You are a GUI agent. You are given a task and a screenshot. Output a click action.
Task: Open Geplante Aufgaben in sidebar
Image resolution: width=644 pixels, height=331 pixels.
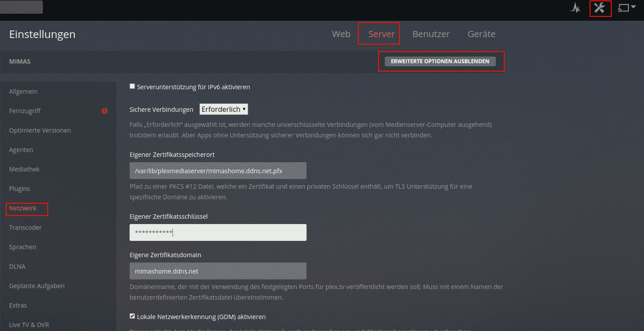coord(37,286)
